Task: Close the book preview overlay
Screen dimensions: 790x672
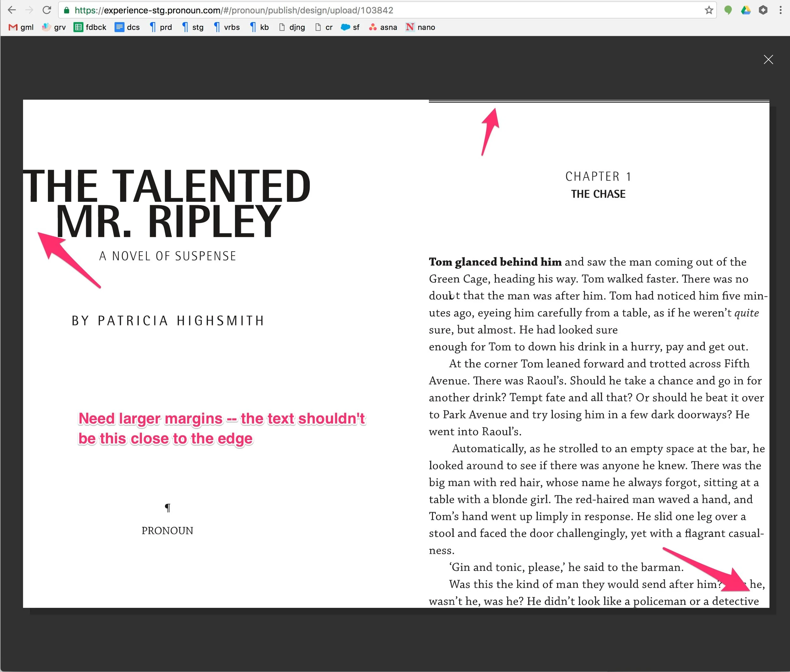Action: 768,59
